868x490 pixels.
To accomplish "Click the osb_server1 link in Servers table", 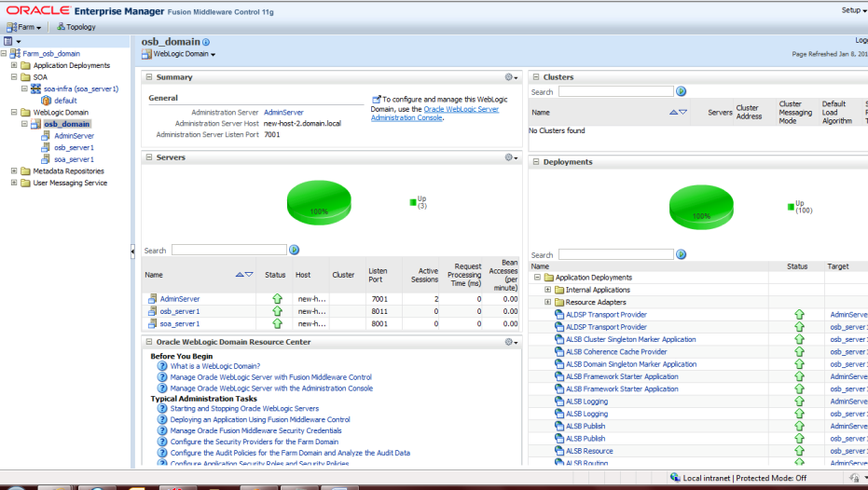I will point(179,311).
